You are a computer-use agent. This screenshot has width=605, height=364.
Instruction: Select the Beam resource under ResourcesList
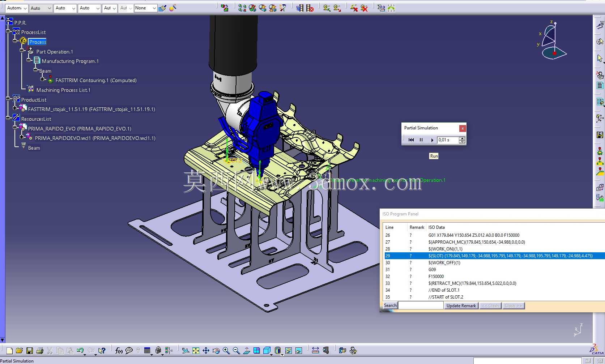(x=34, y=148)
